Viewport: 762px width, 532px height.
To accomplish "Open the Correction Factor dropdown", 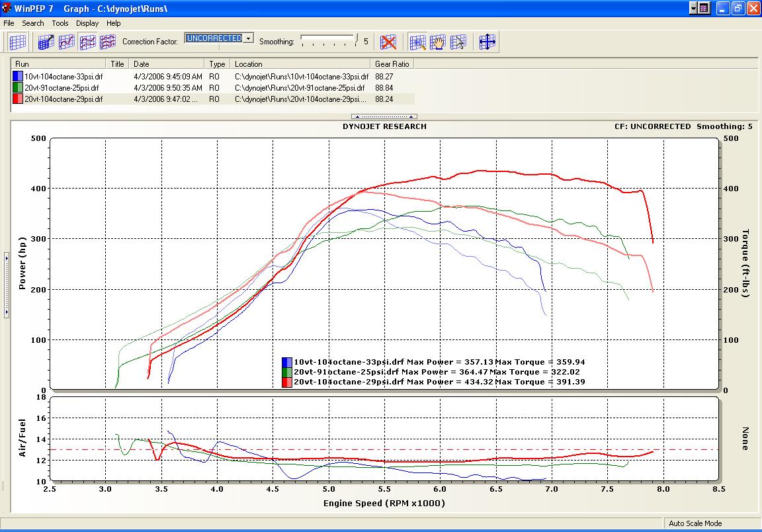I will pos(249,38).
